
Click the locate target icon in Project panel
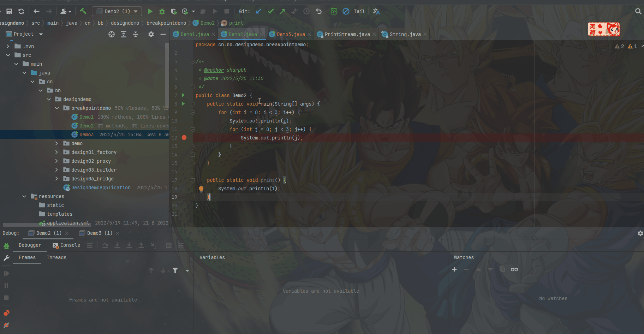(x=112, y=34)
